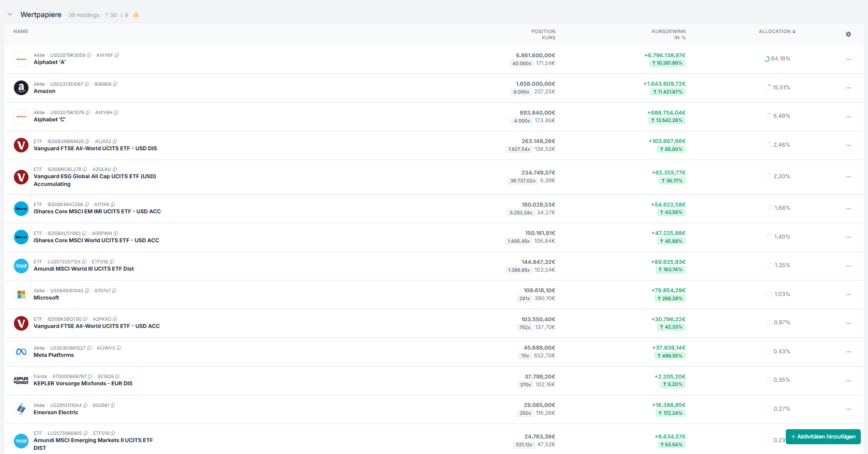Viewport: 868px width, 454px height.
Task: Open more options for Vanguard FTSE All-World ACC
Action: (x=848, y=323)
